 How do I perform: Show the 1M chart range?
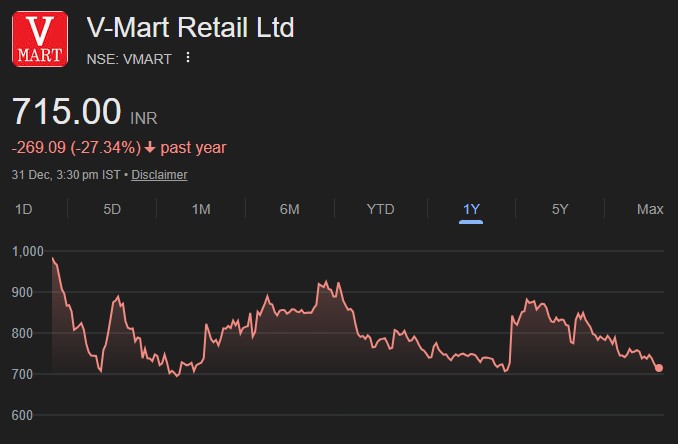[201, 209]
